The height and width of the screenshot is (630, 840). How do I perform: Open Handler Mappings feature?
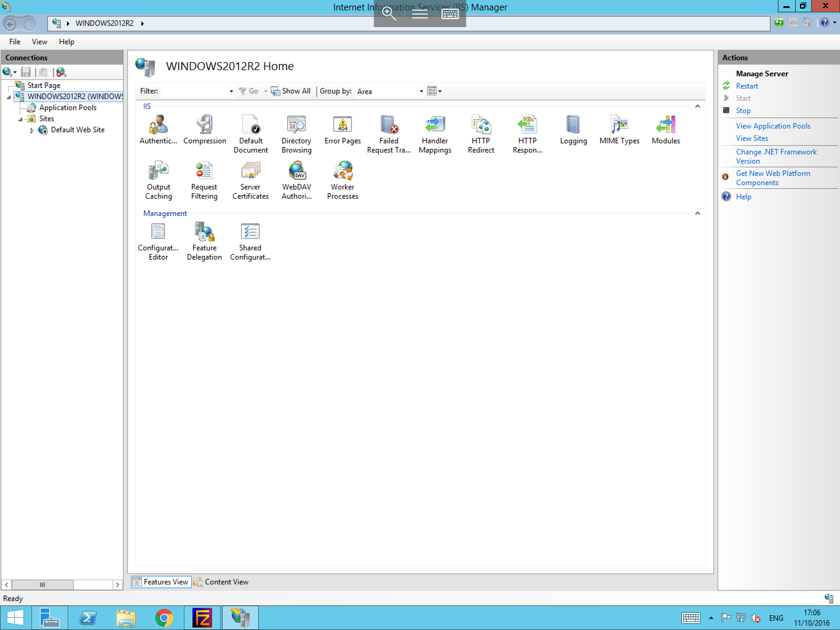click(435, 134)
